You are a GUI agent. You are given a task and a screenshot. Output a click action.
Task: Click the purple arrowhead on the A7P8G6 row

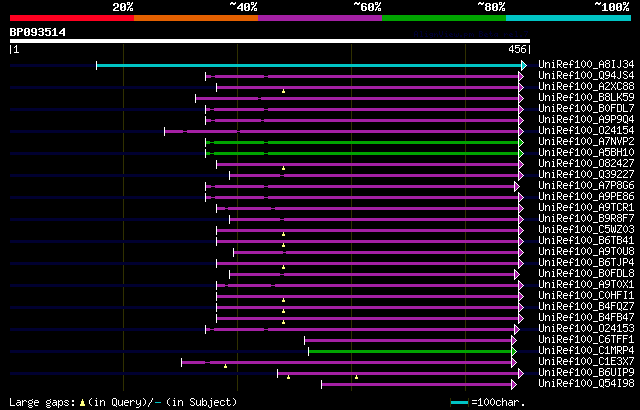click(517, 186)
